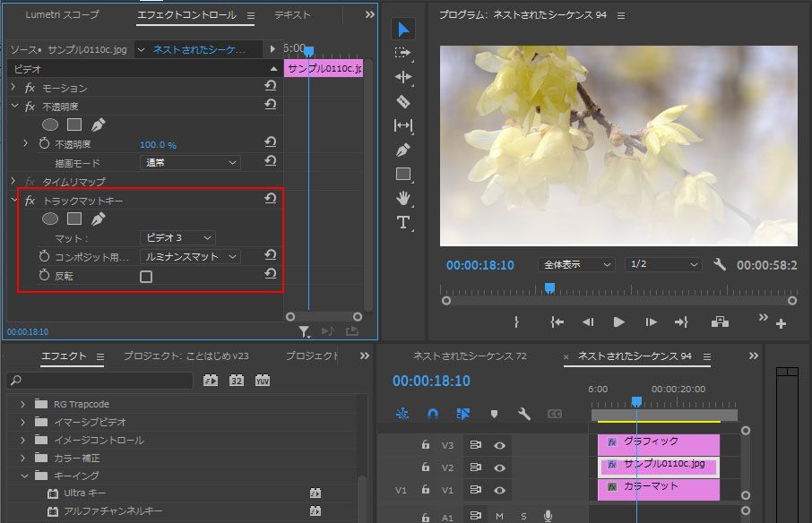812x523 pixels.
Task: Toggle visibility of the V2 track
Action: click(x=500, y=467)
